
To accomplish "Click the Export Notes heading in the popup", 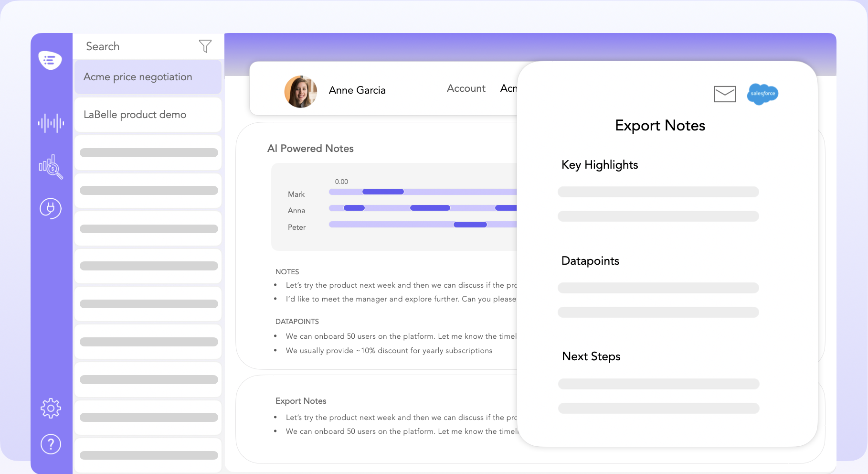I will [x=660, y=126].
